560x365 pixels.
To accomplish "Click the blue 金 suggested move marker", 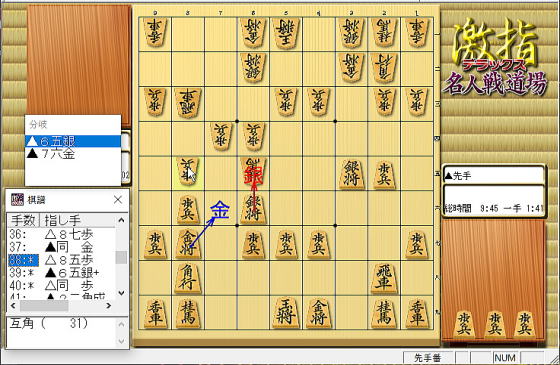I will 219,210.
